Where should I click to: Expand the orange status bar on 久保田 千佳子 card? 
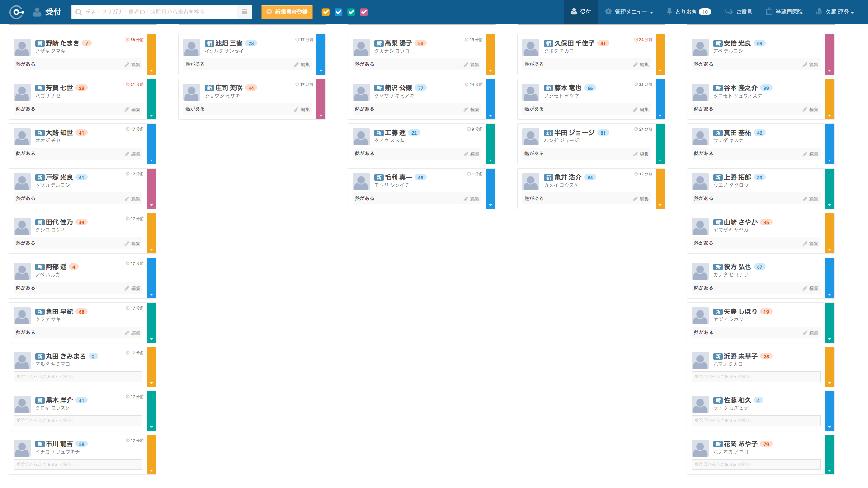pyautogui.click(x=660, y=71)
